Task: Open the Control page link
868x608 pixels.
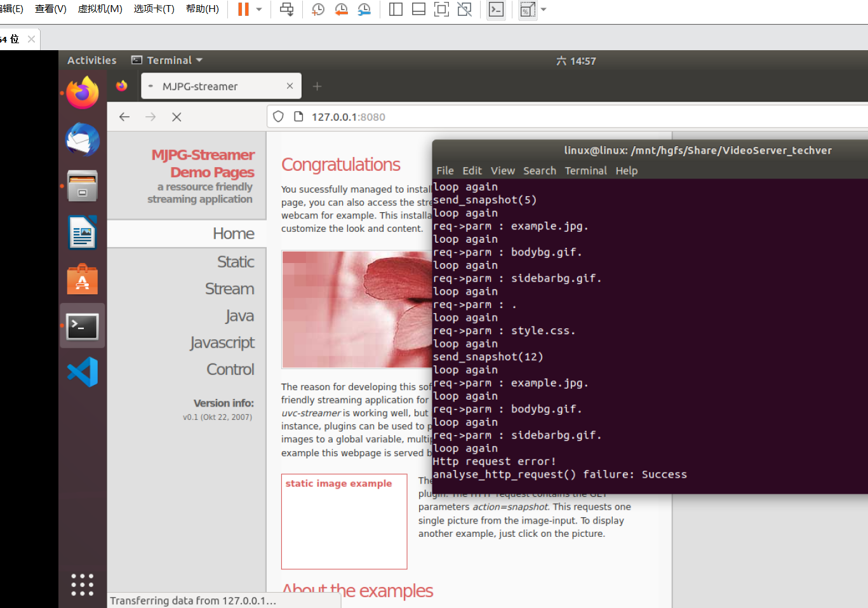Action: coord(230,370)
